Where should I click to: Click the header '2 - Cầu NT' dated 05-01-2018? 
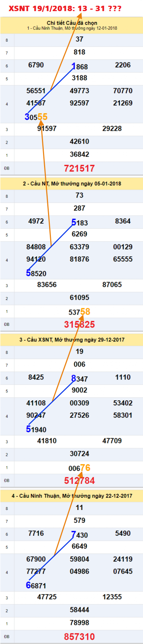[72, 183]
